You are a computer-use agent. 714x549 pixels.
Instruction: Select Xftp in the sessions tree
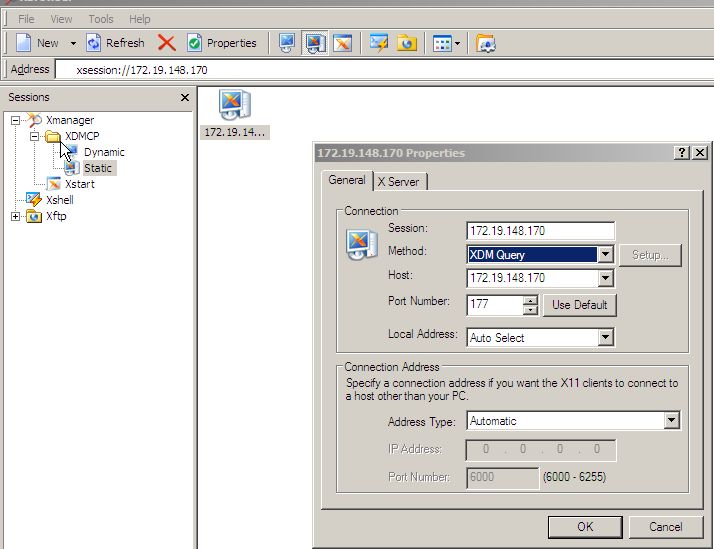click(56, 216)
